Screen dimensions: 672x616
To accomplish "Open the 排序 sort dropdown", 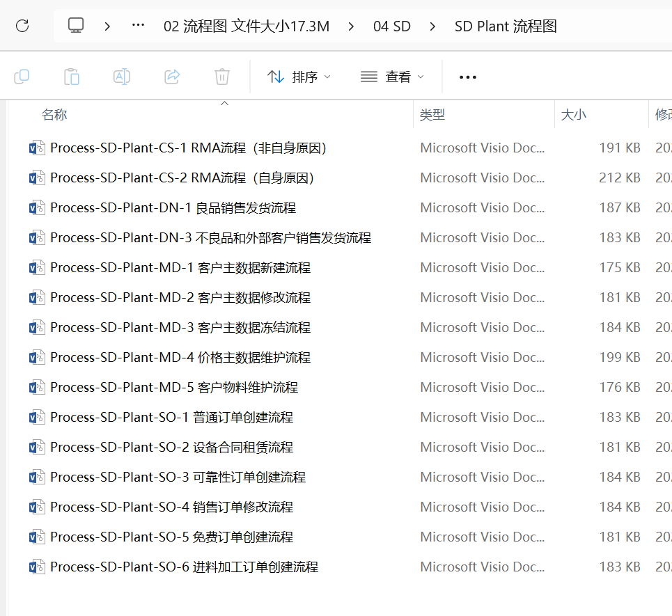I will [299, 77].
